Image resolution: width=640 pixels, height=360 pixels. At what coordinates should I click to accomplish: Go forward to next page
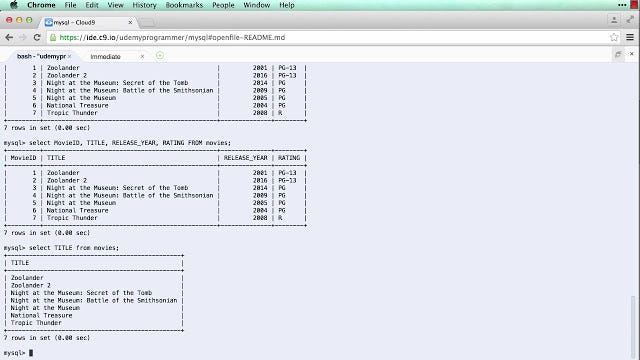coord(23,37)
